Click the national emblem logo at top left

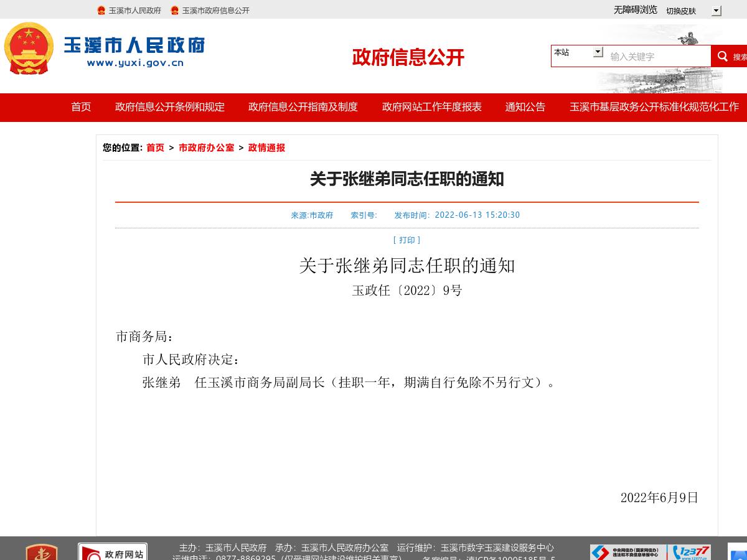tap(29, 50)
